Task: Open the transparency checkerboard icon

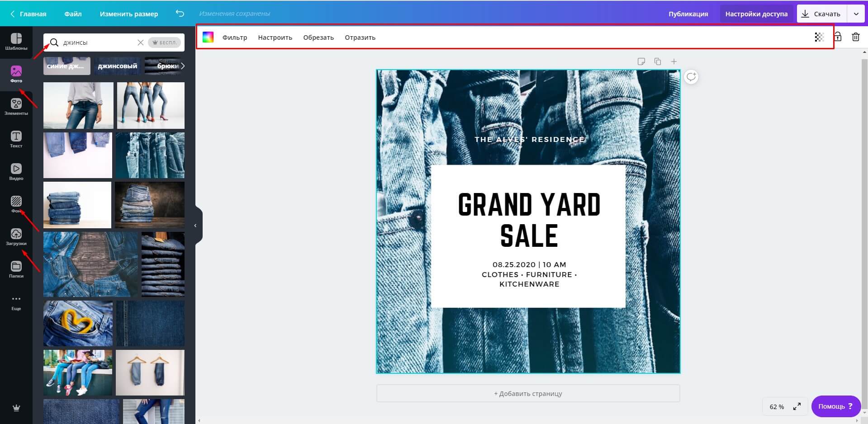Action: pyautogui.click(x=819, y=38)
